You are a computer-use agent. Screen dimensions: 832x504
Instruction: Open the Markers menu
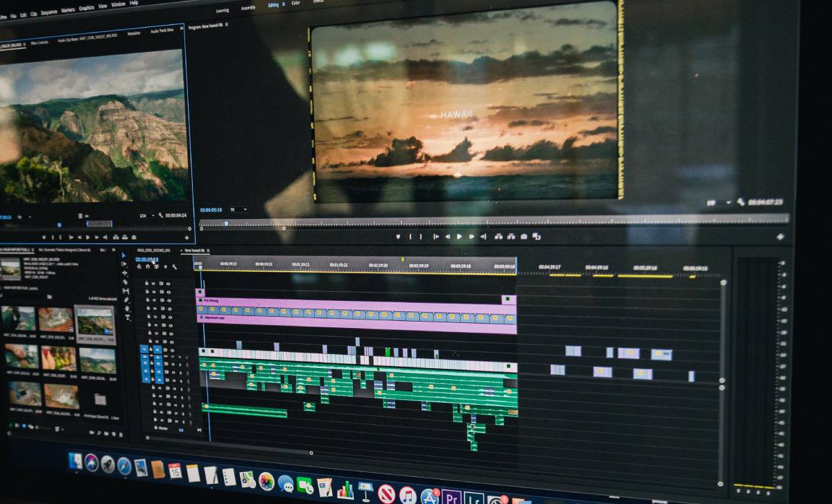68,10
